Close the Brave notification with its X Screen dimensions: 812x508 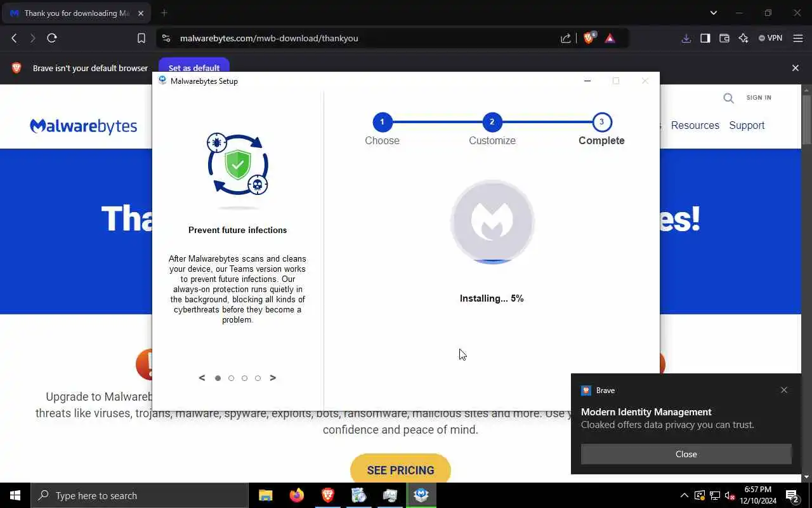point(784,390)
